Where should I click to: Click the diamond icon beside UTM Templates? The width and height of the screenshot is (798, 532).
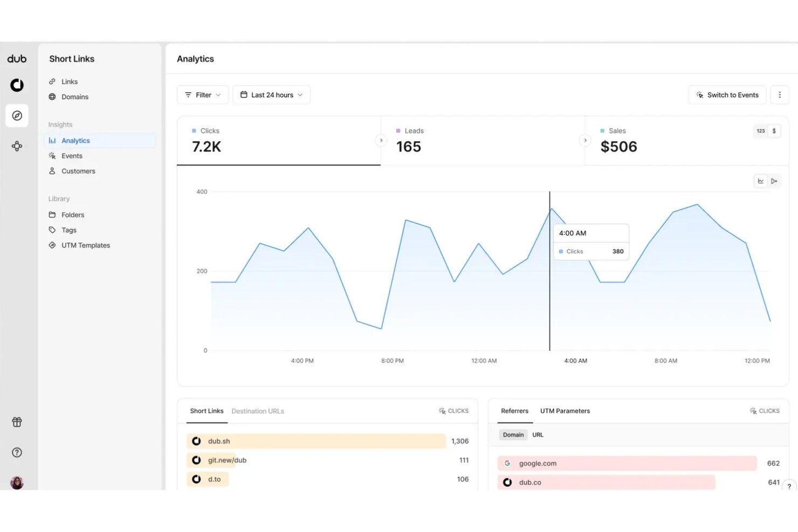point(52,245)
